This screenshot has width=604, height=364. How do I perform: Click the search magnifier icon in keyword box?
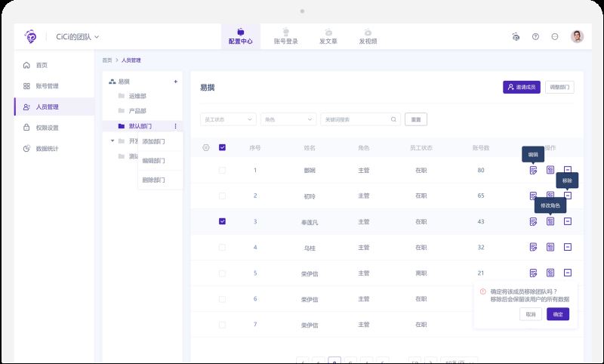coord(393,119)
